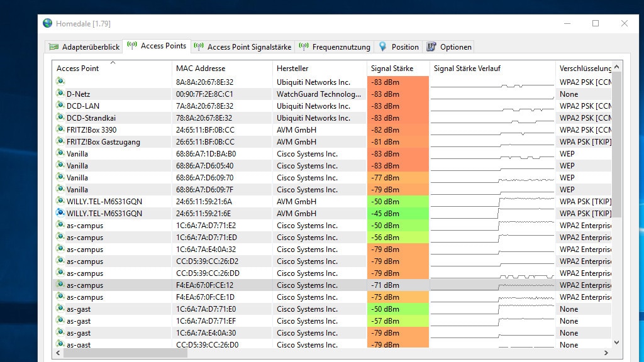This screenshot has height=362, width=644.
Task: Click MAC address CC:D5:39:CC:26:DD
Action: coord(208,273)
